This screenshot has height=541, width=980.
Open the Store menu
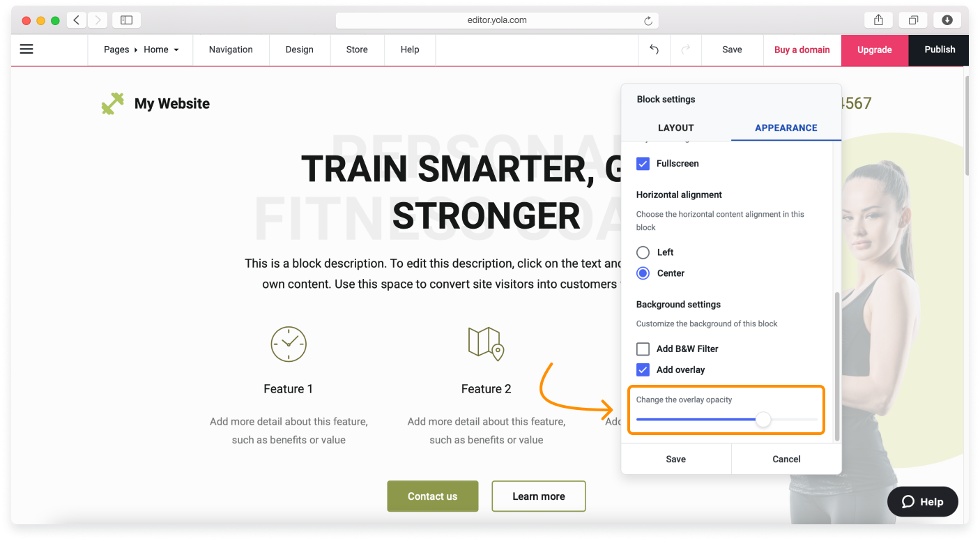click(357, 49)
